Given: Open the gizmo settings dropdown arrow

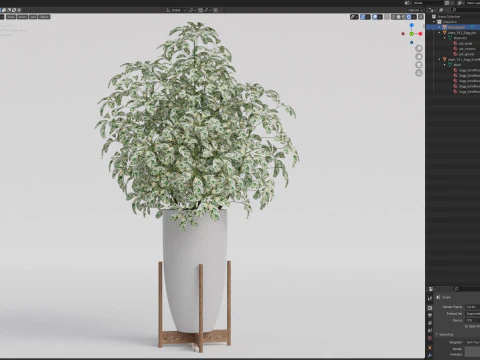Looking at the screenshot, I should 368,17.
